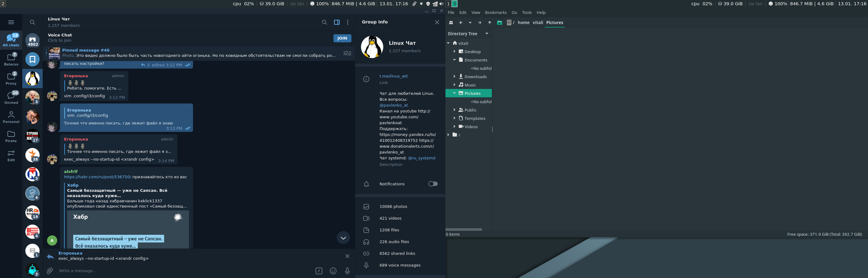Select Pirate chat folder

click(11, 136)
